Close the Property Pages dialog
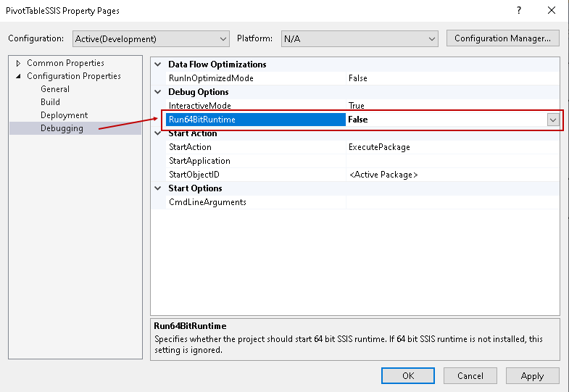The image size is (569, 392). [552, 11]
